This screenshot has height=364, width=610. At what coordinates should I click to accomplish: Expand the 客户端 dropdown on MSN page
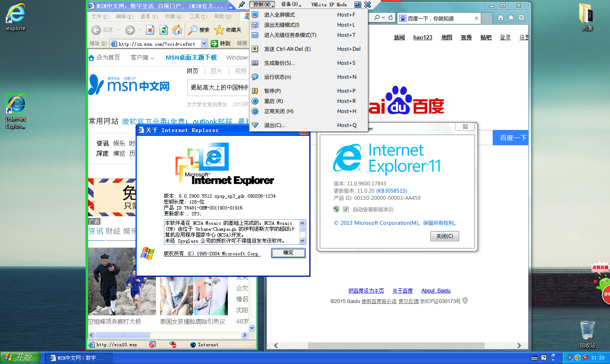(x=142, y=58)
